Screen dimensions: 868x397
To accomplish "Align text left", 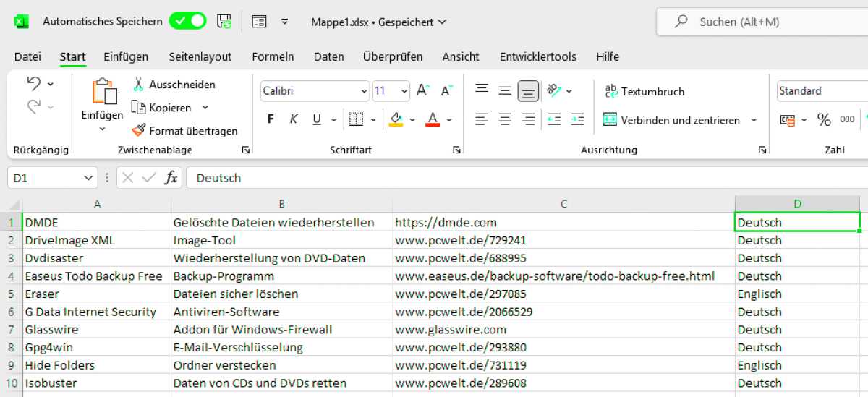I will [x=482, y=119].
